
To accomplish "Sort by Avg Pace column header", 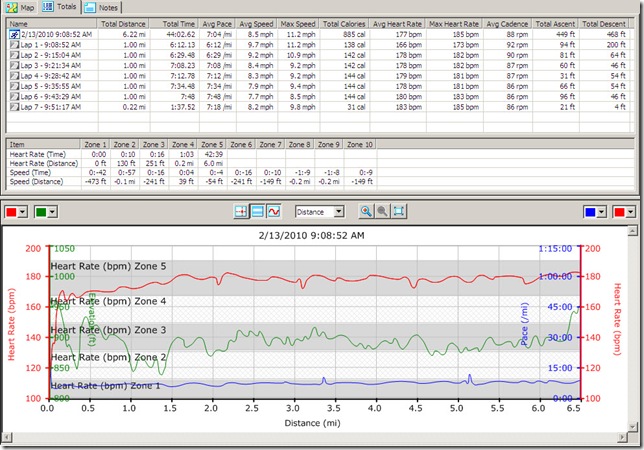I will pos(218,24).
